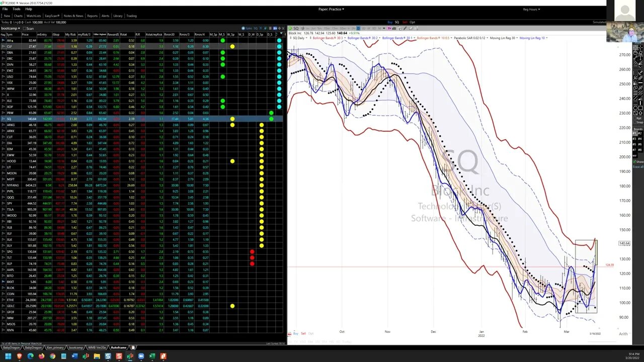Open the Charts toolbar item
This screenshot has width=644, height=362.
coord(18,16)
